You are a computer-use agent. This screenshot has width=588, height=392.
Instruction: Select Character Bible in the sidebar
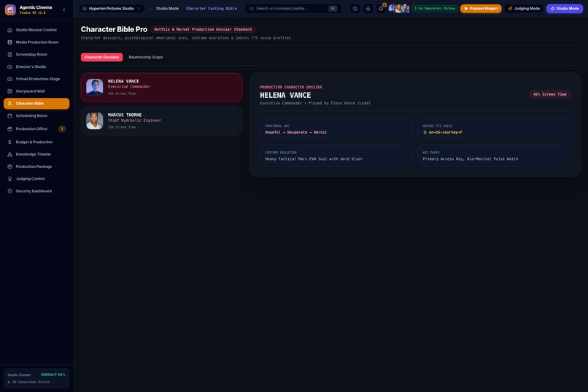(x=36, y=104)
